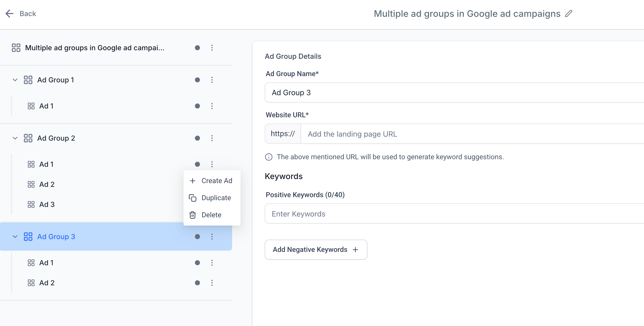Click the Ad Group Name input field
Viewport: 644px width, 326px height.
point(452,93)
